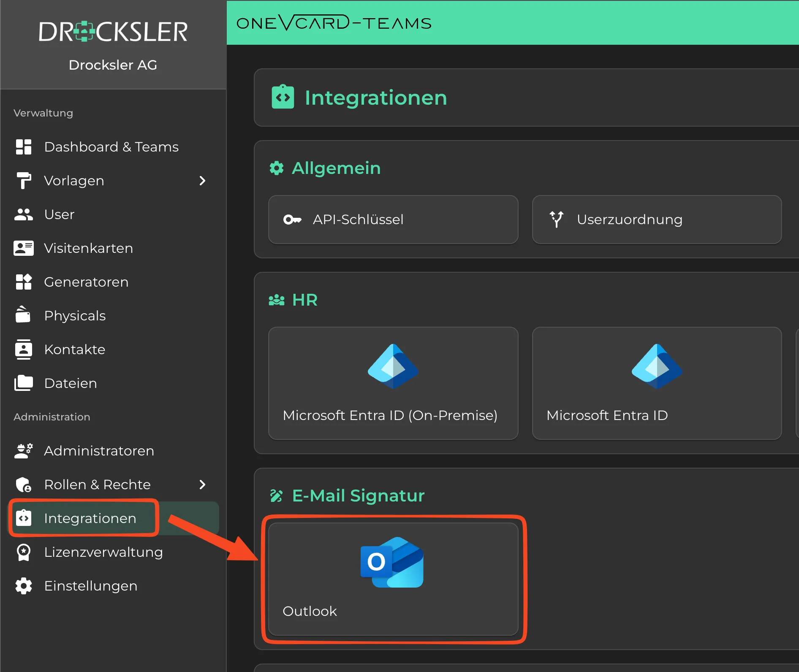Expand the Vorlagen submenu chevron
The width and height of the screenshot is (799, 672).
(x=203, y=181)
